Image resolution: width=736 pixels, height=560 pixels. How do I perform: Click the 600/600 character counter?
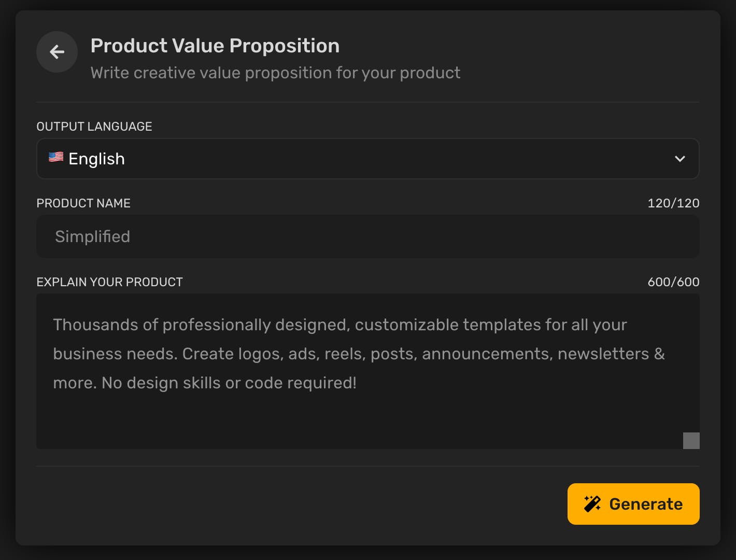click(673, 282)
